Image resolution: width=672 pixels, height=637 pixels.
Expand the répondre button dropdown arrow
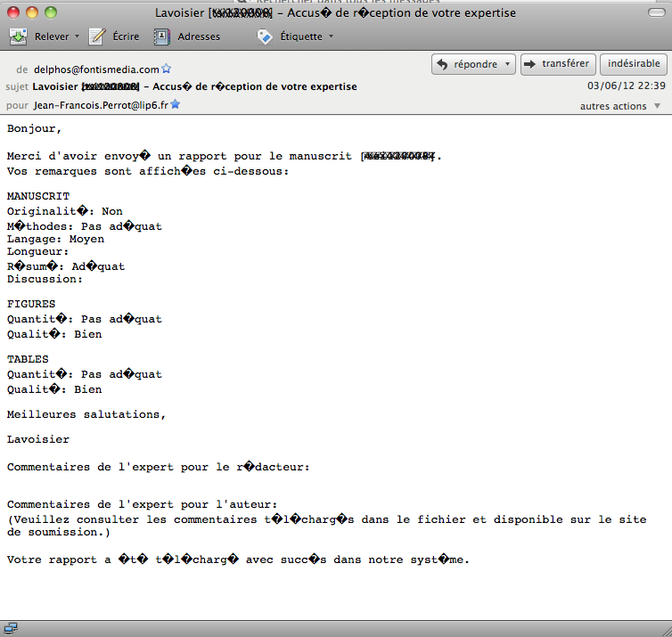[x=508, y=64]
